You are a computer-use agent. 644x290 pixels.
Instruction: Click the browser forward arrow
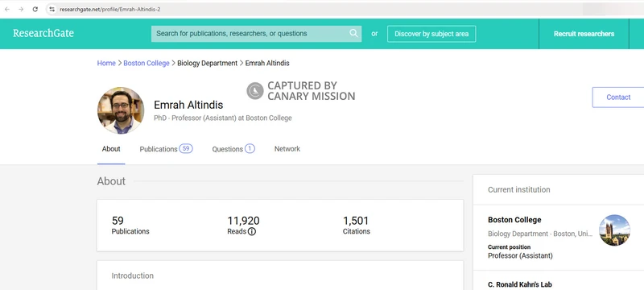(x=21, y=9)
